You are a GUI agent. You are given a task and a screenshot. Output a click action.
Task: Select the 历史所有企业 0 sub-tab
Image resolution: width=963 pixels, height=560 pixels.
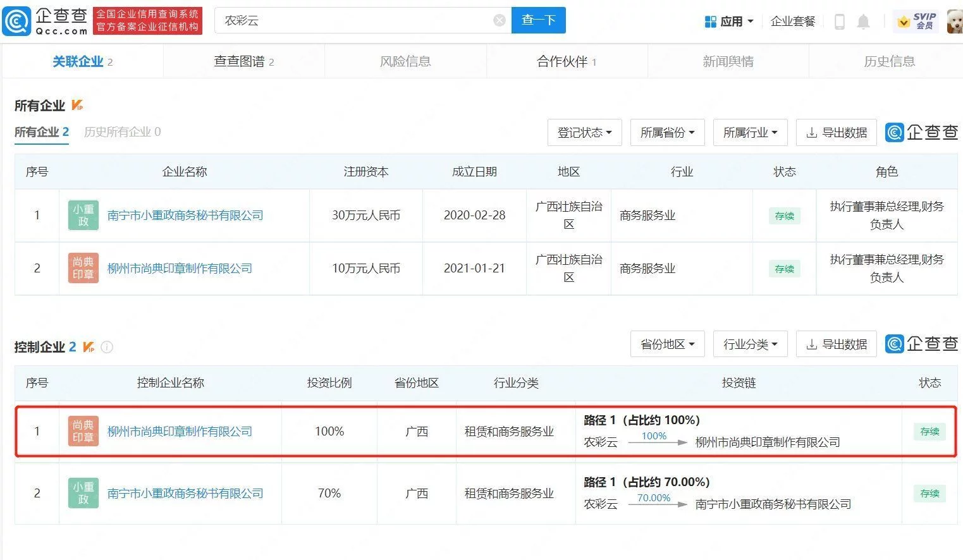coord(122,132)
